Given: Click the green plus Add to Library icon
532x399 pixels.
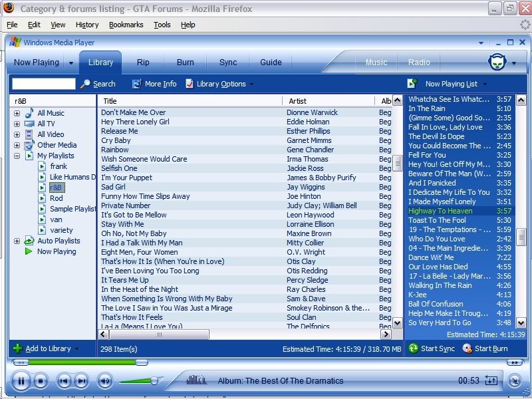Looking at the screenshot, I should 18,348.
